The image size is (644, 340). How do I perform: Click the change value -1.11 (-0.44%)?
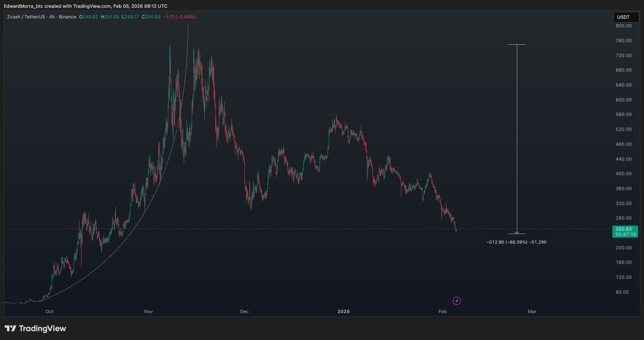coord(179,17)
